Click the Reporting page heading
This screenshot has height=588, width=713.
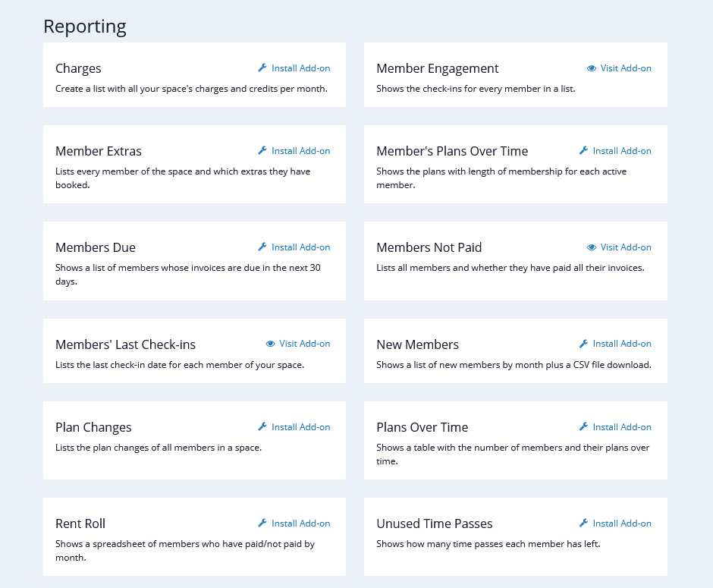84,26
